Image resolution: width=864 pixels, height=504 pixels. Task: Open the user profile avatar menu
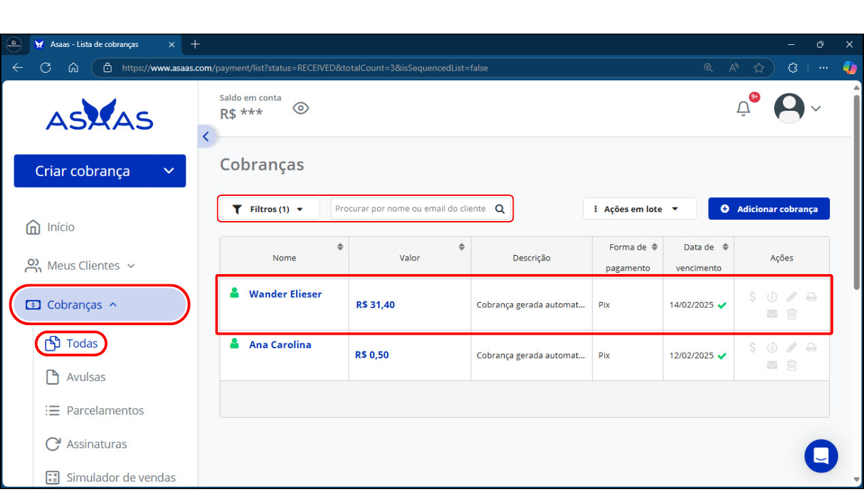pyautogui.click(x=797, y=109)
